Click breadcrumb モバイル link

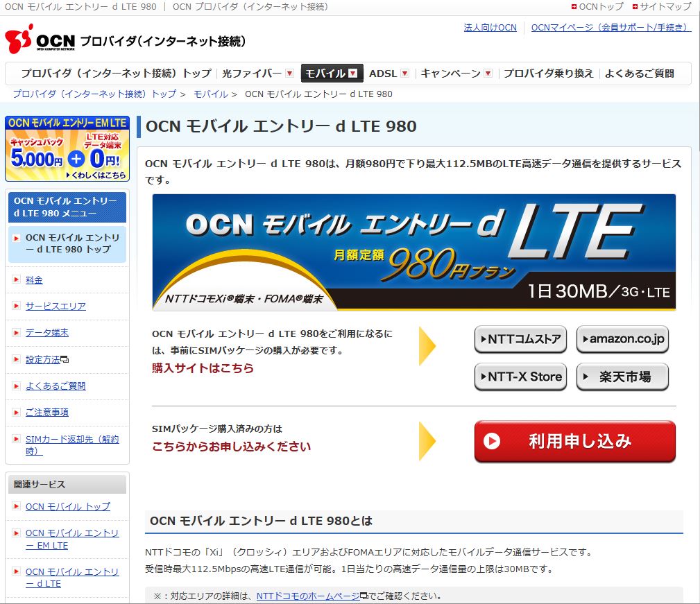[211, 94]
